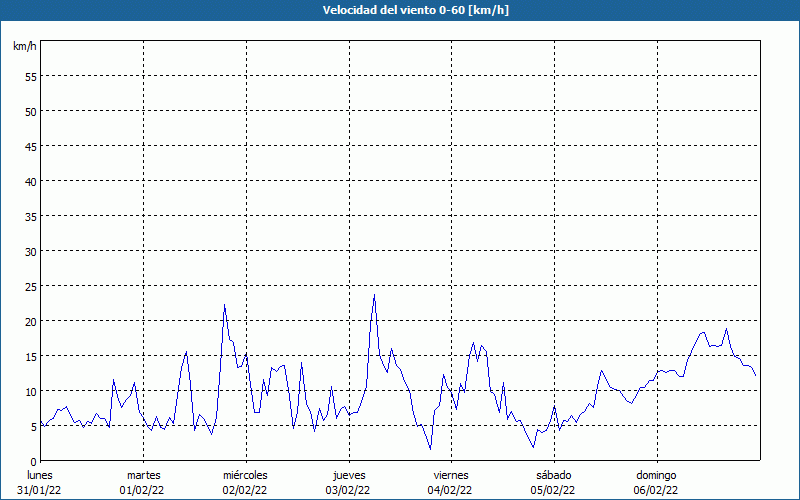Click the '04/02/22' date label

coord(450,490)
